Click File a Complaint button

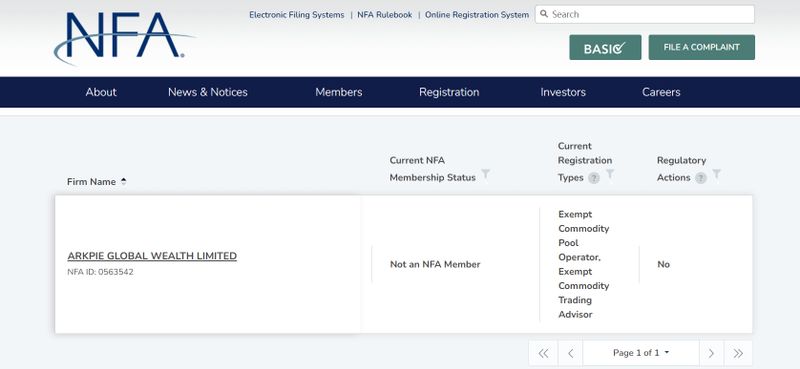702,47
